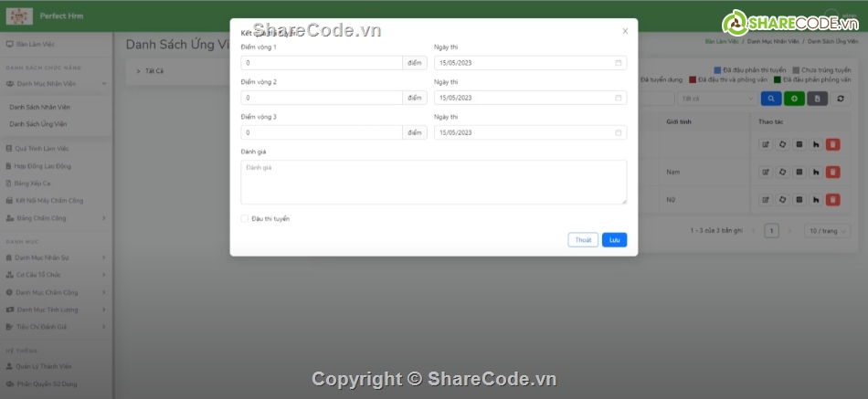Open the Tất cả filter dropdown

717,99
